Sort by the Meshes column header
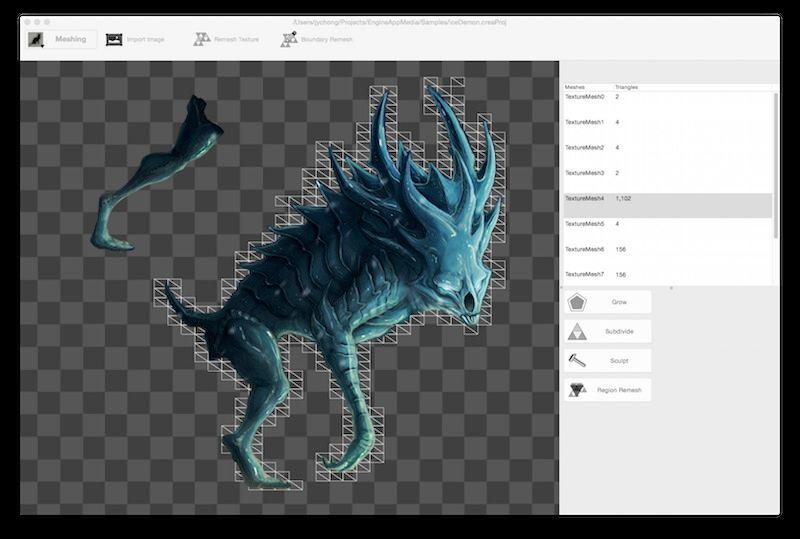 (574, 87)
